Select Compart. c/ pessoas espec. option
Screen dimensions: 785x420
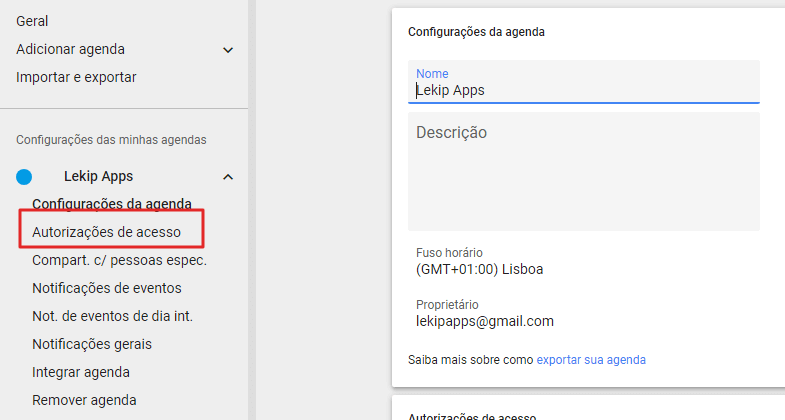coord(119,260)
